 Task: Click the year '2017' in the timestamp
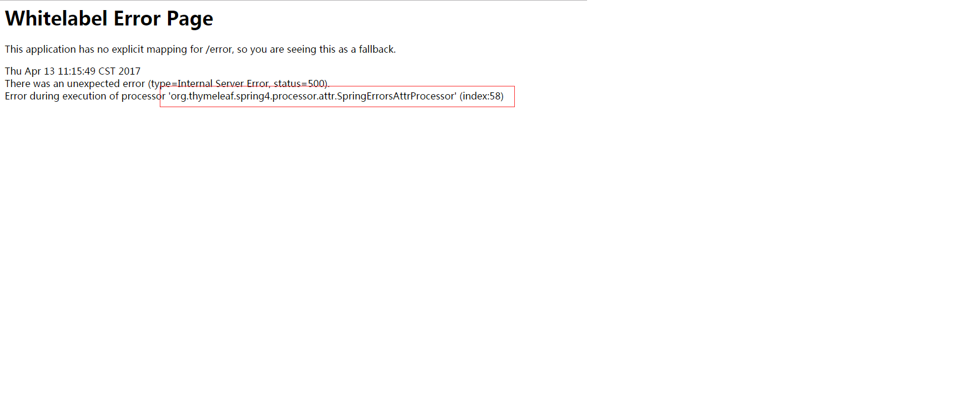point(130,71)
